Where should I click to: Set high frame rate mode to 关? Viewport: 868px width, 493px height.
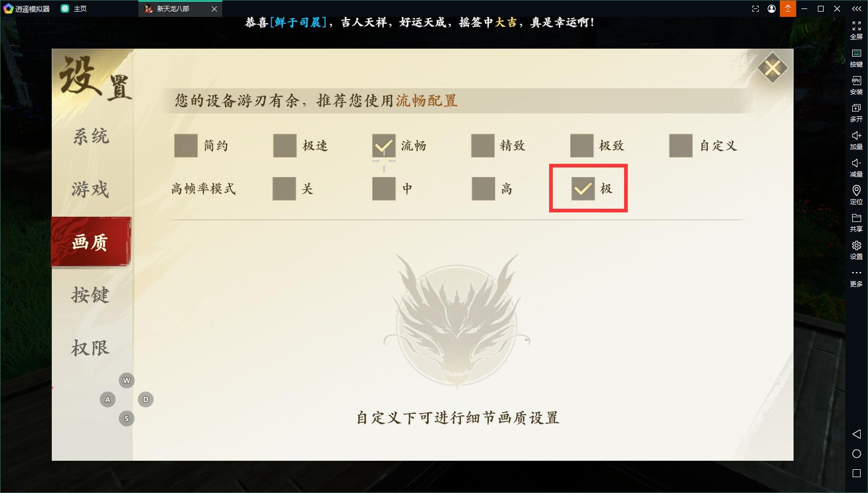click(284, 189)
